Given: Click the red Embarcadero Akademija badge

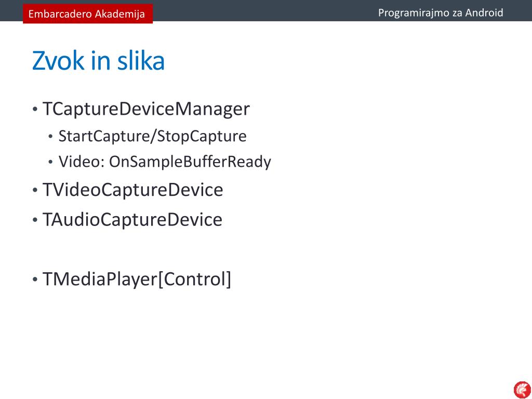Looking at the screenshot, I should click(88, 14).
